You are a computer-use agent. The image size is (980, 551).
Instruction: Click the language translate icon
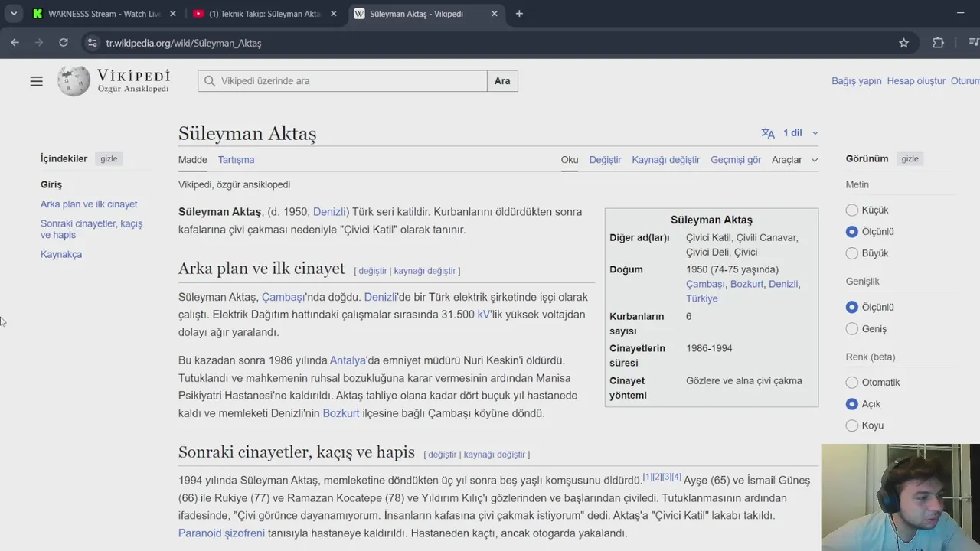(768, 133)
